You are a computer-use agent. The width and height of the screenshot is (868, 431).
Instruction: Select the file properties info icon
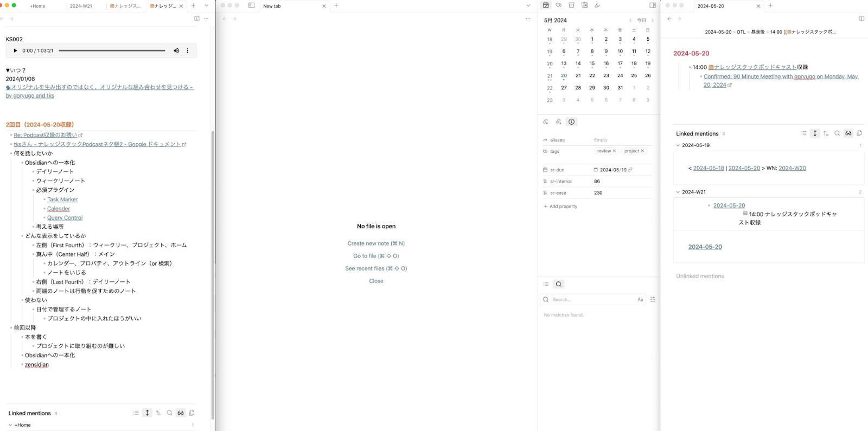(571, 121)
